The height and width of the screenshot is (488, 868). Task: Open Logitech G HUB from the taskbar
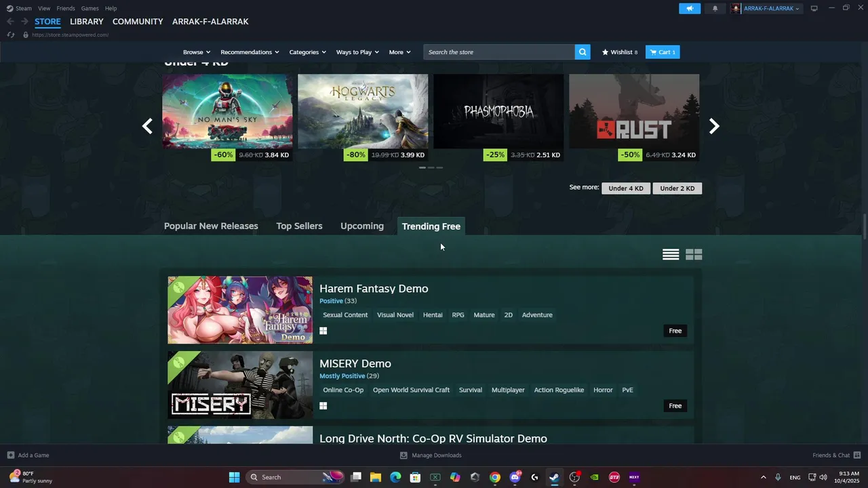(534, 477)
